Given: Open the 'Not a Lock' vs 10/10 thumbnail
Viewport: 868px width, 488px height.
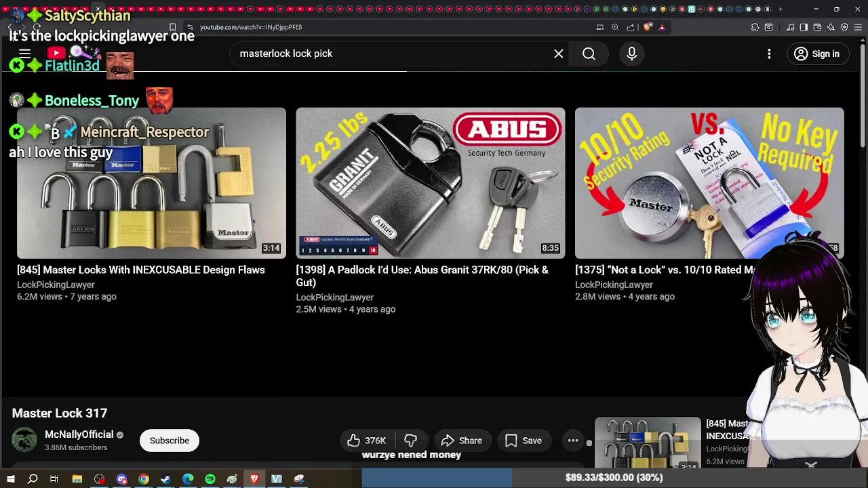Looking at the screenshot, I should coord(709,183).
